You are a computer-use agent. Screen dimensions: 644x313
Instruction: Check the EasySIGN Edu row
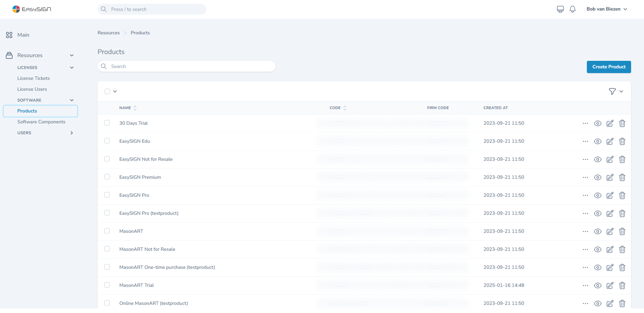coord(107,141)
